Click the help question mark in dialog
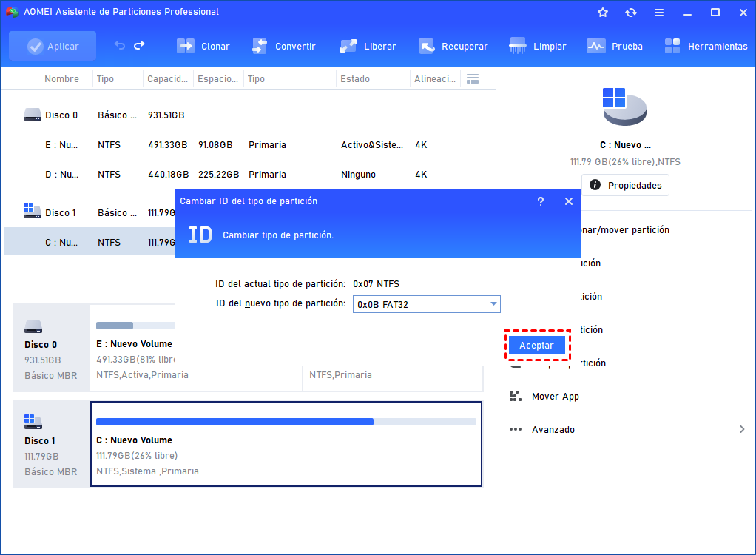Screen dimensions: 756x555 pyautogui.click(x=541, y=201)
